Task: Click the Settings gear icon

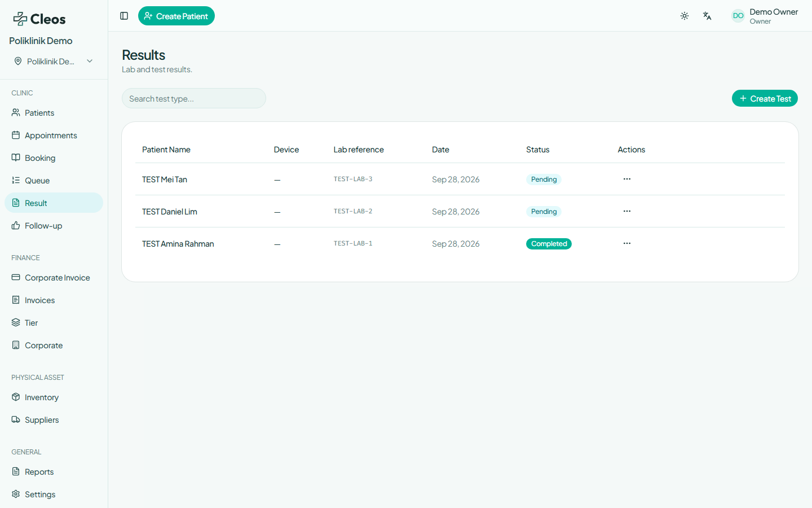Action: pos(16,494)
